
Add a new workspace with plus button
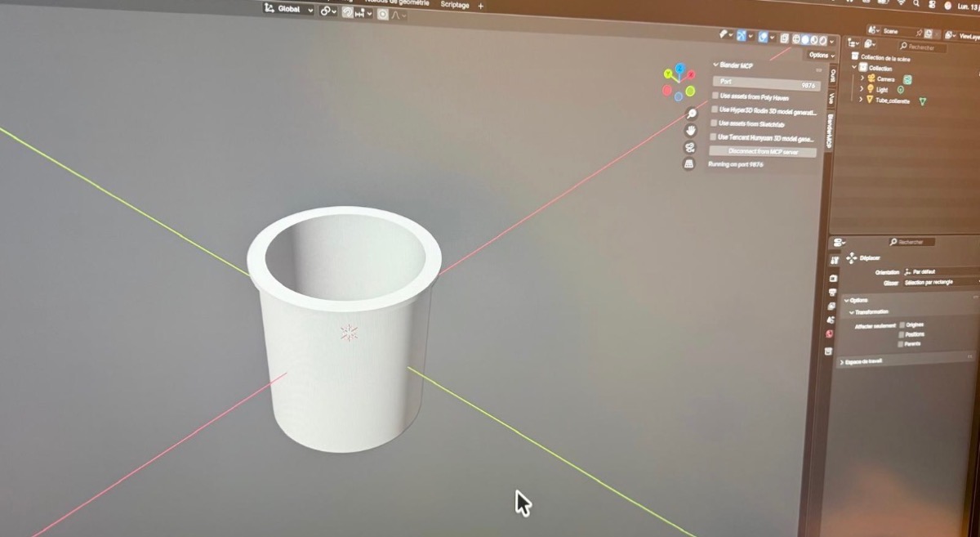point(481,6)
